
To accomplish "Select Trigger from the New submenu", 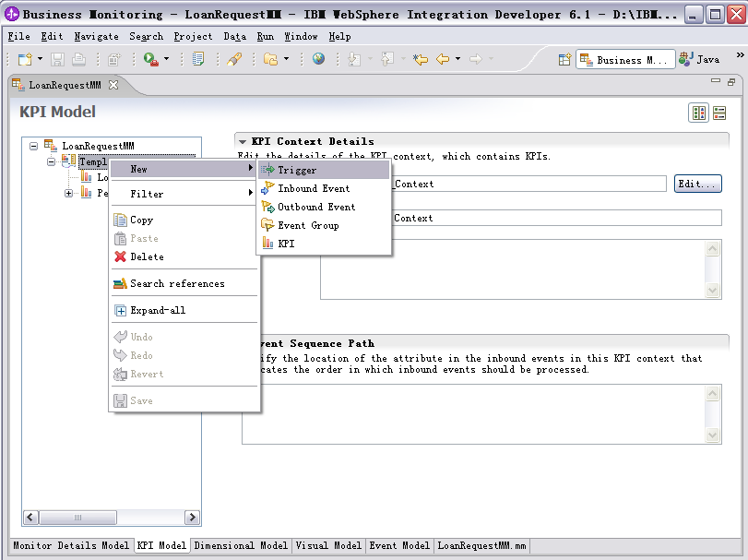I will click(324, 170).
